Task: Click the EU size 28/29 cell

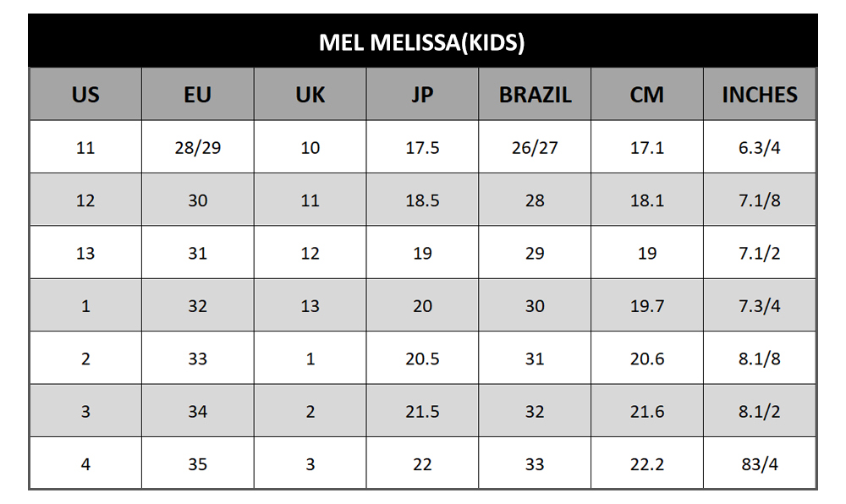Action: (197, 148)
